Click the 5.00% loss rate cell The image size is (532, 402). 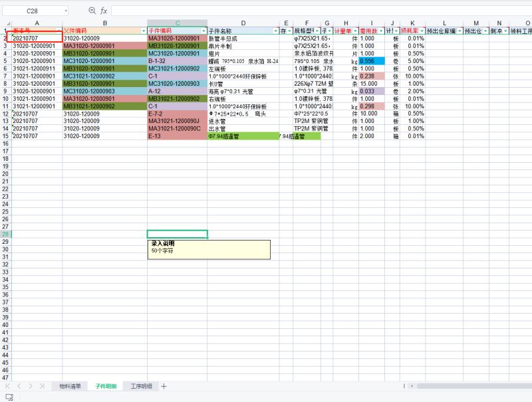(x=412, y=61)
